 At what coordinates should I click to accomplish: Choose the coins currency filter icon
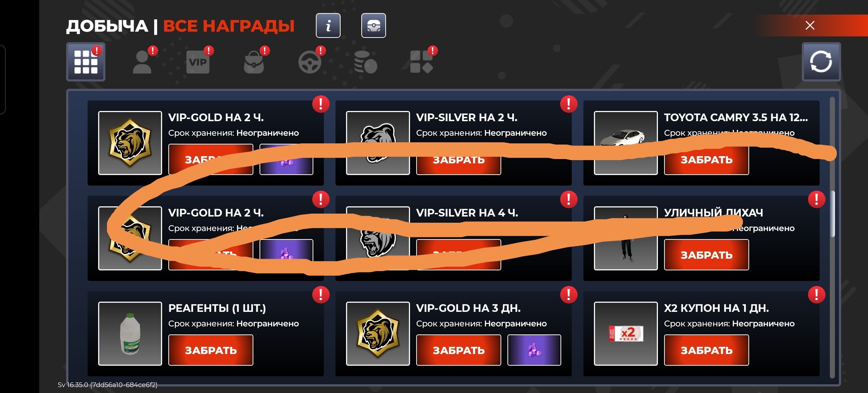(x=365, y=62)
